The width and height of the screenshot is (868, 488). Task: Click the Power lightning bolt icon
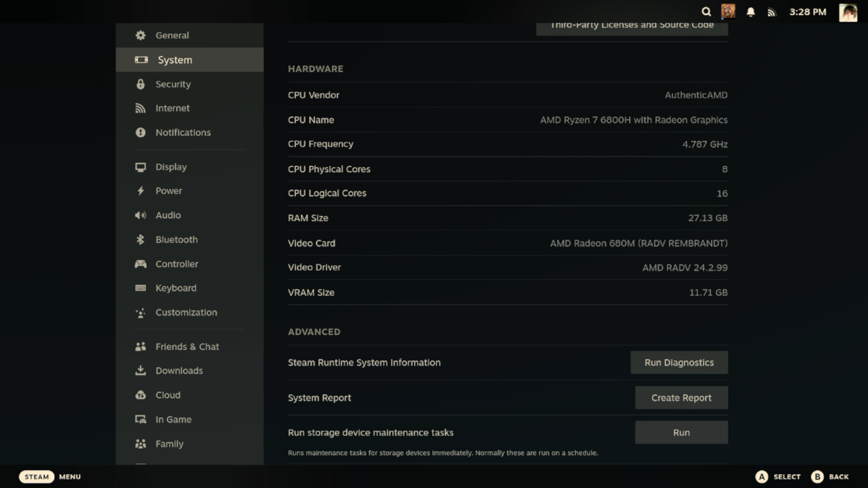tap(141, 191)
